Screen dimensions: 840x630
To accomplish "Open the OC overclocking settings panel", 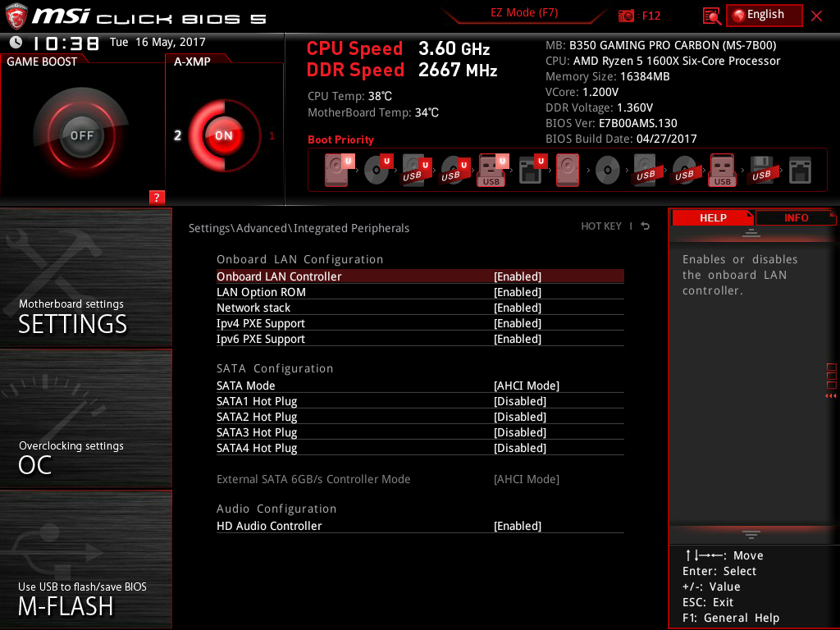I will 85,418.
